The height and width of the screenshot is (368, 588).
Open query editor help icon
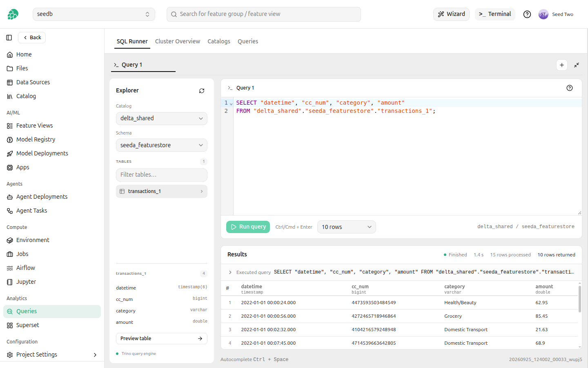point(570,88)
